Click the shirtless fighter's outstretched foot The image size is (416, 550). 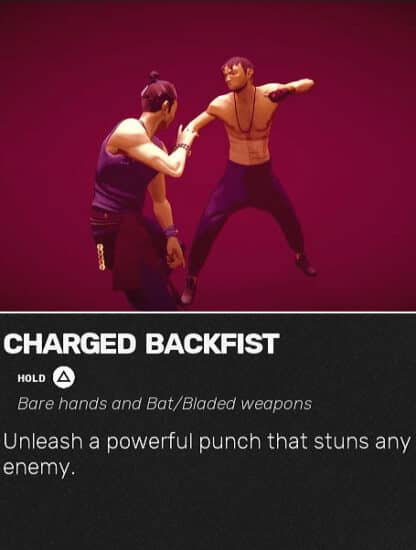[x=307, y=266]
